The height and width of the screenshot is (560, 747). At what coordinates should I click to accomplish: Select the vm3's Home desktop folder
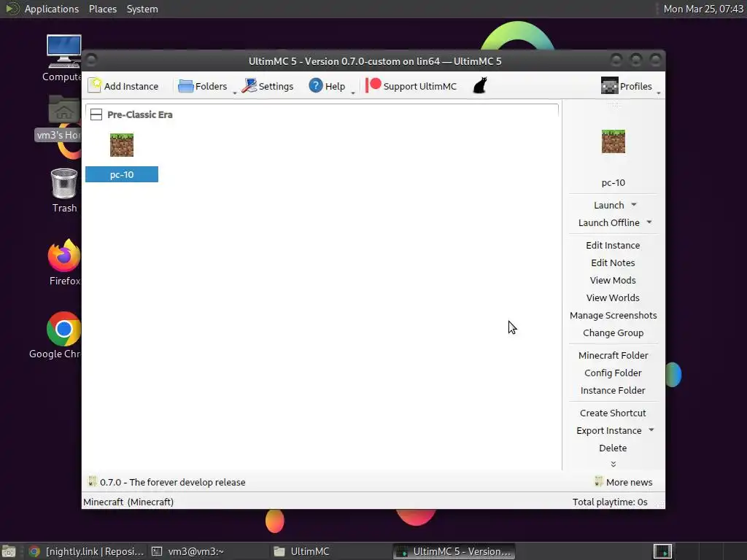(x=59, y=119)
